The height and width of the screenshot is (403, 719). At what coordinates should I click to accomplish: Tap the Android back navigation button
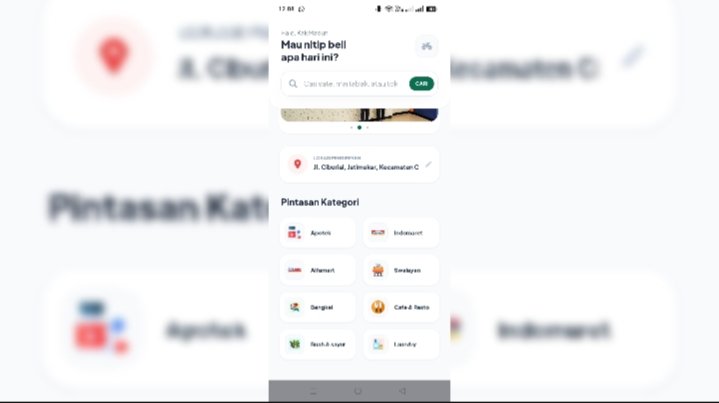(402, 391)
